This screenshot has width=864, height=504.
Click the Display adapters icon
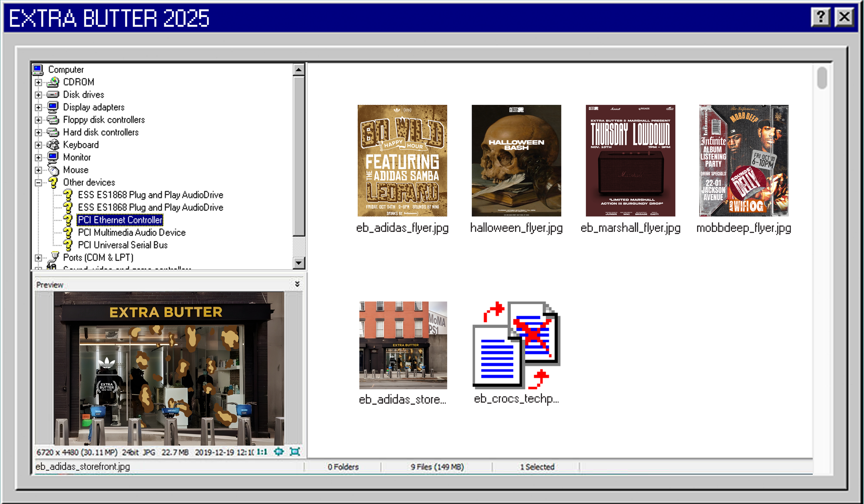tap(53, 107)
